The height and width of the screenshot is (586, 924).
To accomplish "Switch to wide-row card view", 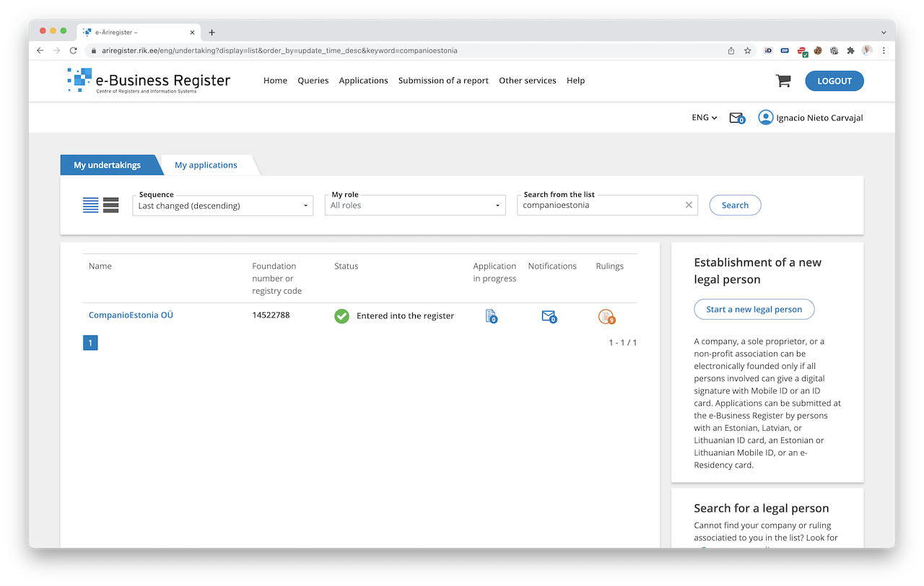I will (110, 206).
